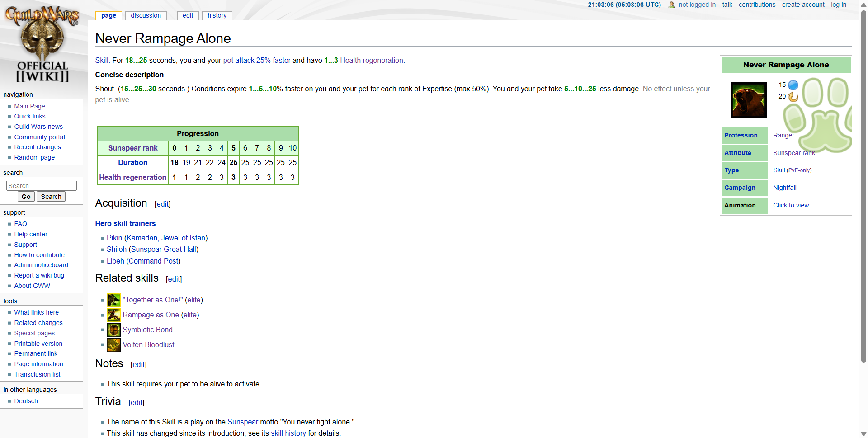Open Recent changes

pyautogui.click(x=38, y=147)
